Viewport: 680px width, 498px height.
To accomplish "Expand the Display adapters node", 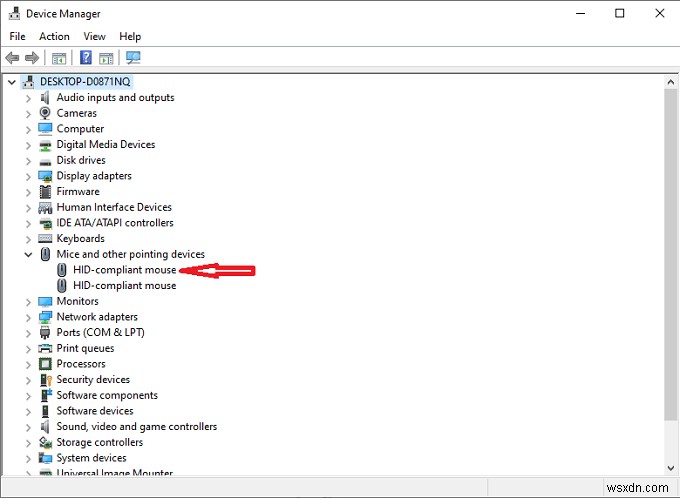I will pos(28,177).
